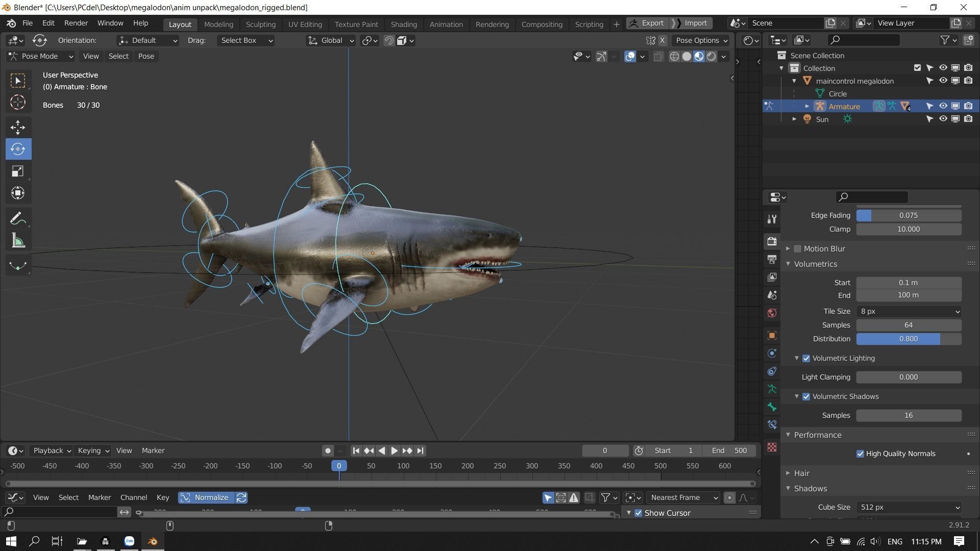Click the Export button
The image size is (980, 551).
coord(647,23)
